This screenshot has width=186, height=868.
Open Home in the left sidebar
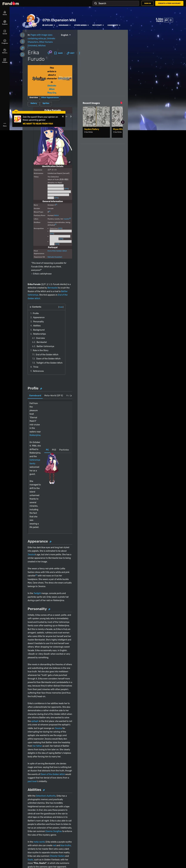coord(5,13)
